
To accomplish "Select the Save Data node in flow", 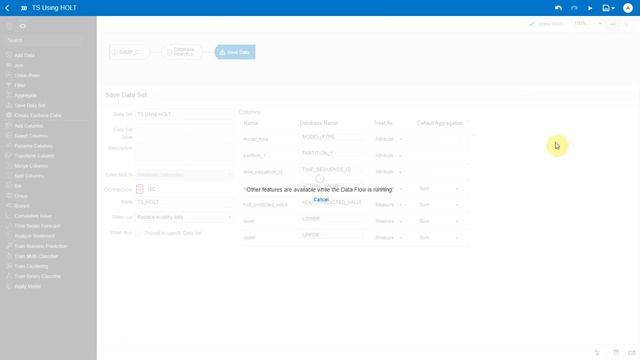I will 235,52.
